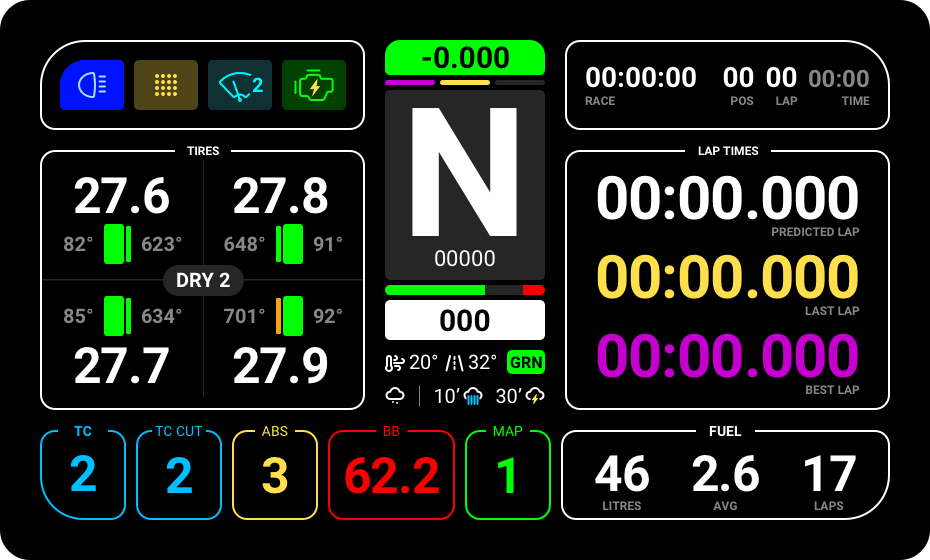Click front right tire pressure 27.8
Viewport: 930px width, 560px height.
[x=281, y=196]
